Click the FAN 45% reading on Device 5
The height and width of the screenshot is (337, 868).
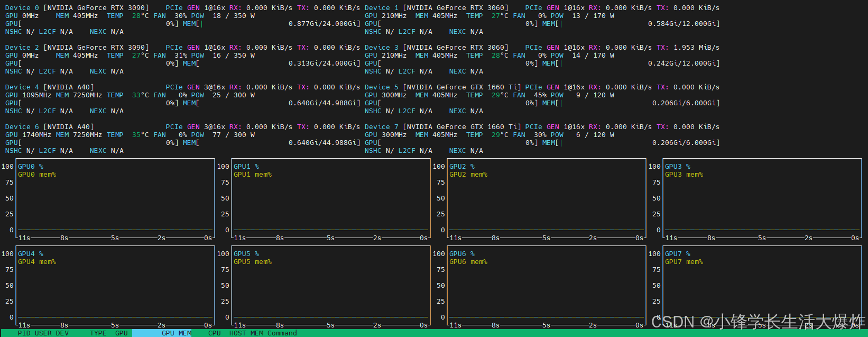point(530,95)
